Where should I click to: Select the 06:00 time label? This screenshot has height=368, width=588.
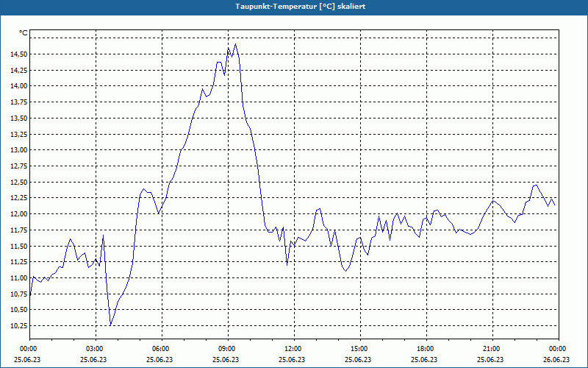[x=162, y=349]
